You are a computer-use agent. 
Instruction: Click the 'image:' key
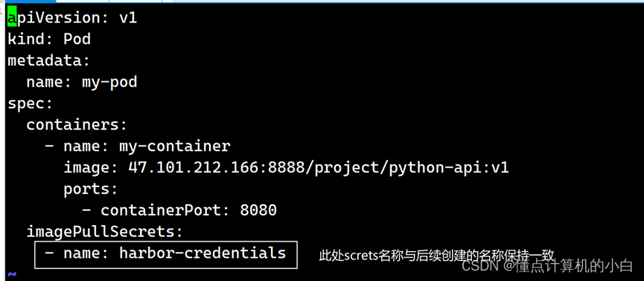(x=91, y=168)
